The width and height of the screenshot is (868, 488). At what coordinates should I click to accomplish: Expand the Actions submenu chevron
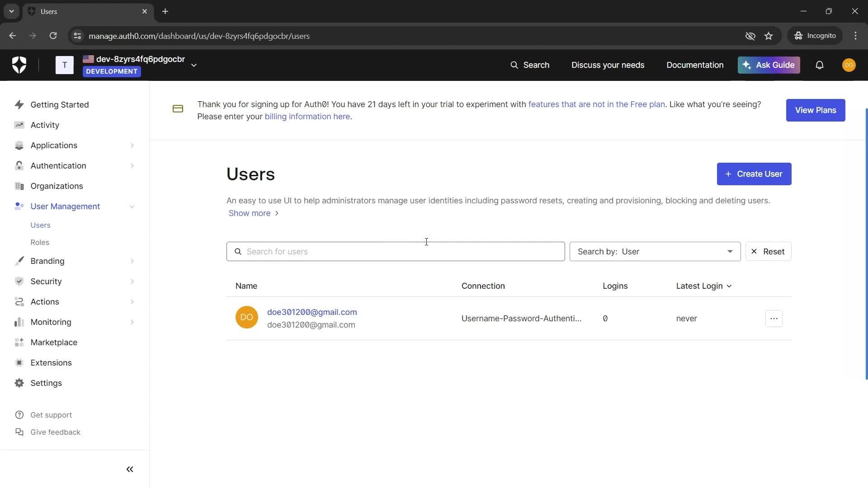[x=132, y=301]
